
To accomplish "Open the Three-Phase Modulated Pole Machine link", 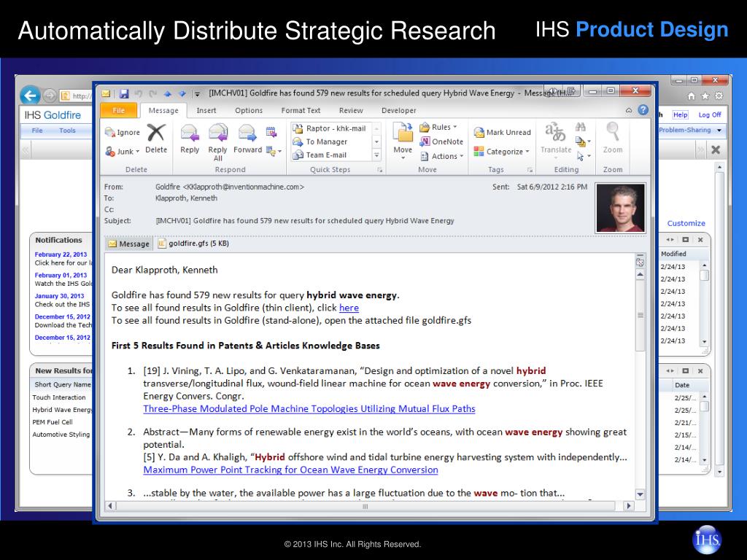I will pos(309,408).
